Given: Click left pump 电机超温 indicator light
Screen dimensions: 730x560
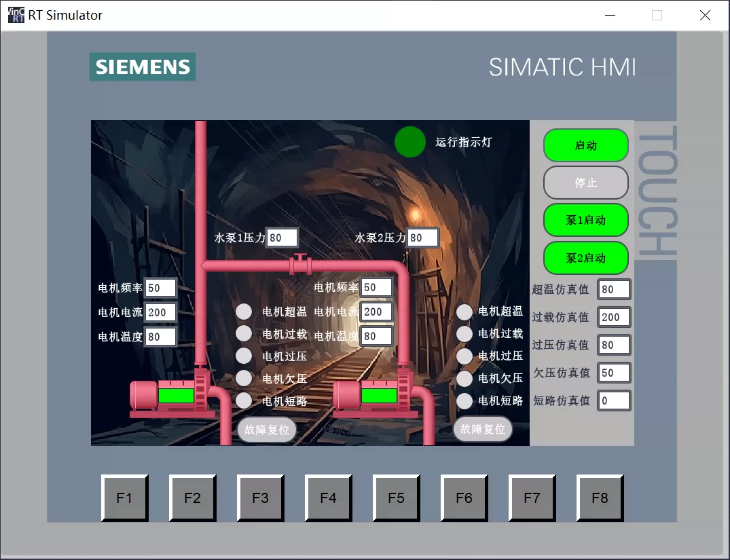Looking at the screenshot, I should pyautogui.click(x=244, y=312).
